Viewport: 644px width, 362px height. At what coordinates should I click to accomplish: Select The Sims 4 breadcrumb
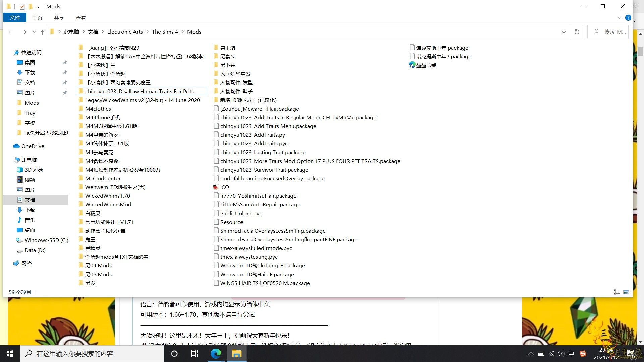point(165,32)
